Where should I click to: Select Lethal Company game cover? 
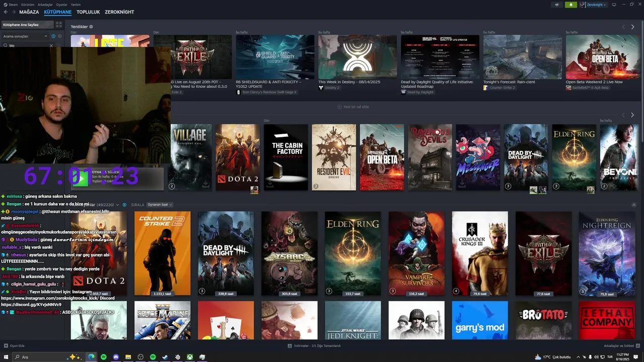click(x=607, y=320)
